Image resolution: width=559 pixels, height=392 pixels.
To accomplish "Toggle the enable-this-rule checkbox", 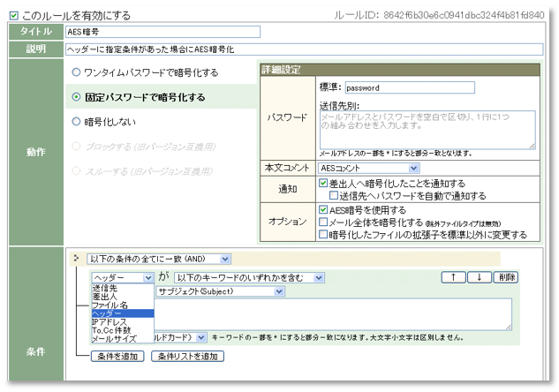I will tap(14, 16).
